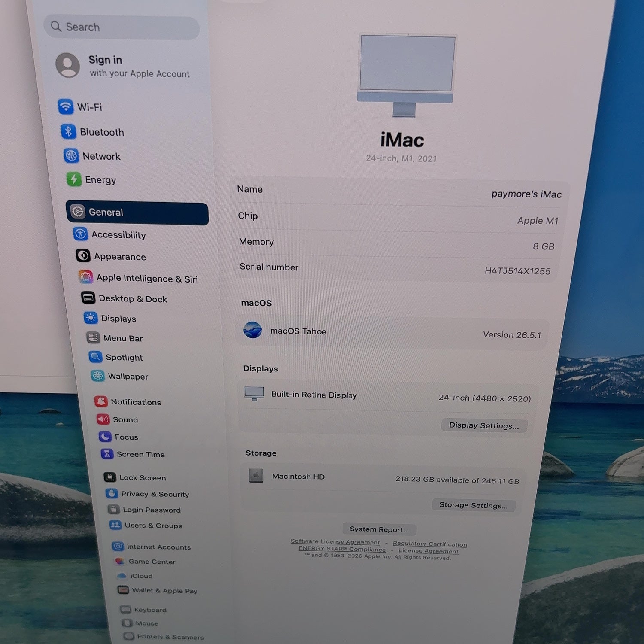Click the Internet Accounts @ icon
The height and width of the screenshot is (644, 644).
pos(118,546)
